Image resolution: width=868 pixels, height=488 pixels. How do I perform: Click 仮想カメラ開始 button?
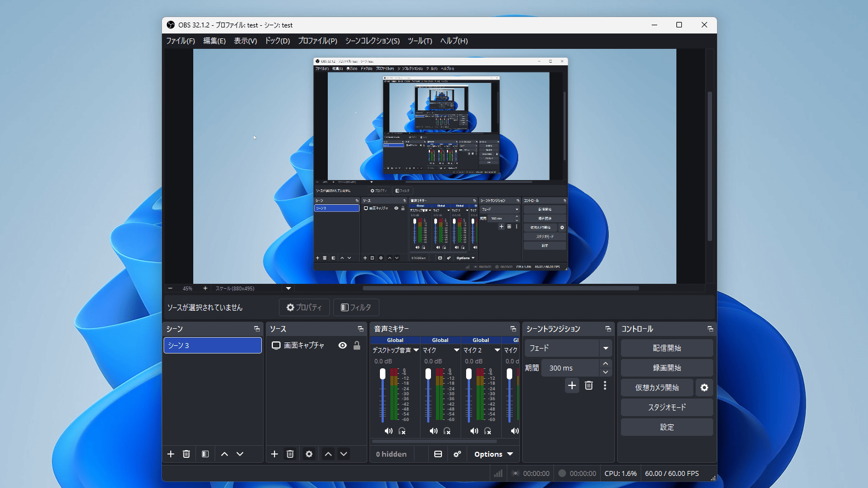[657, 388]
